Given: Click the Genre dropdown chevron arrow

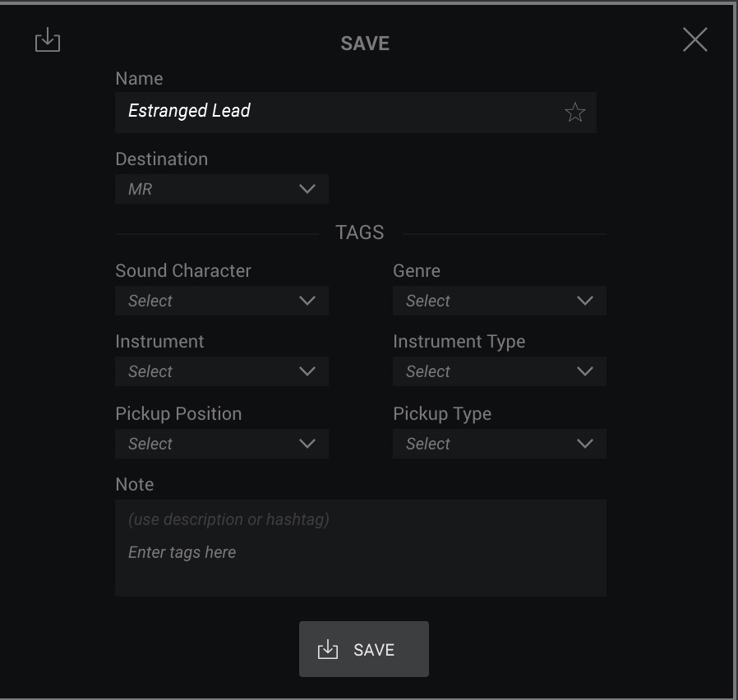Looking at the screenshot, I should tap(585, 301).
